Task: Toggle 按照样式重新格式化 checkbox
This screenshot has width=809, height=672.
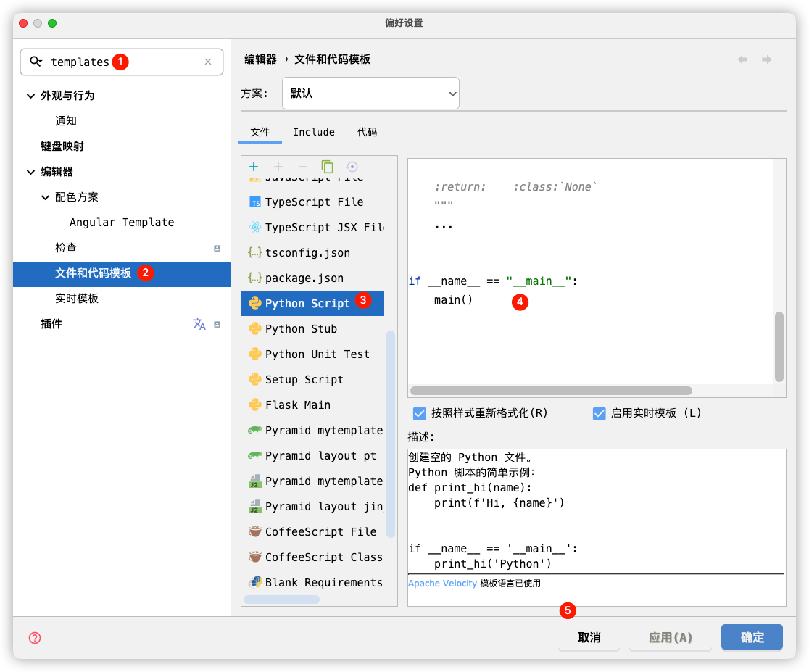Action: [x=419, y=414]
